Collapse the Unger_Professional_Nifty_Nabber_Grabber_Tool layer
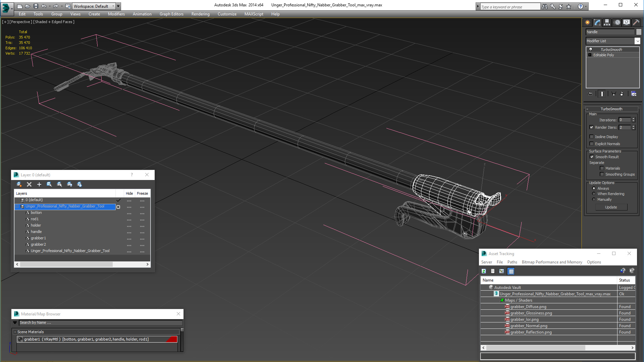This screenshot has height=362, width=644. (17, 206)
